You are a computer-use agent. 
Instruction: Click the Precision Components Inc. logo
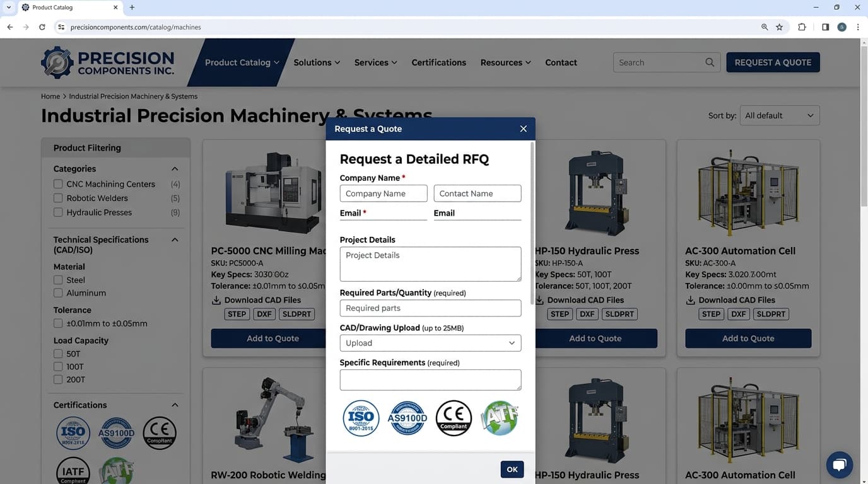coord(108,62)
